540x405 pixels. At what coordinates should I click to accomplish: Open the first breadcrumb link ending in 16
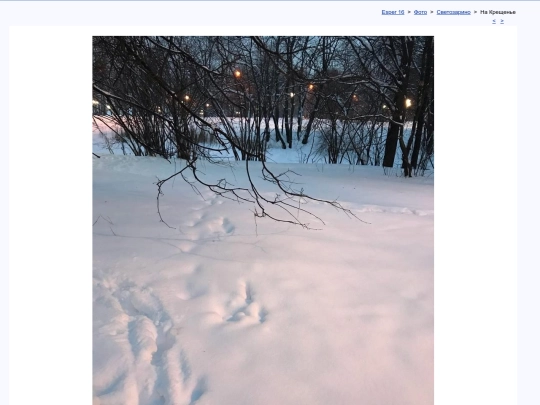click(x=393, y=12)
